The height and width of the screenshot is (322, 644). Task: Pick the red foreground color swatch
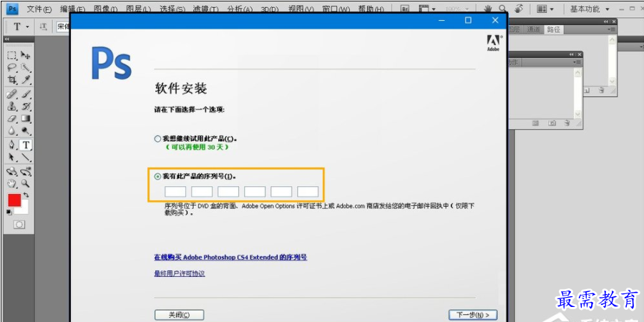(14, 200)
